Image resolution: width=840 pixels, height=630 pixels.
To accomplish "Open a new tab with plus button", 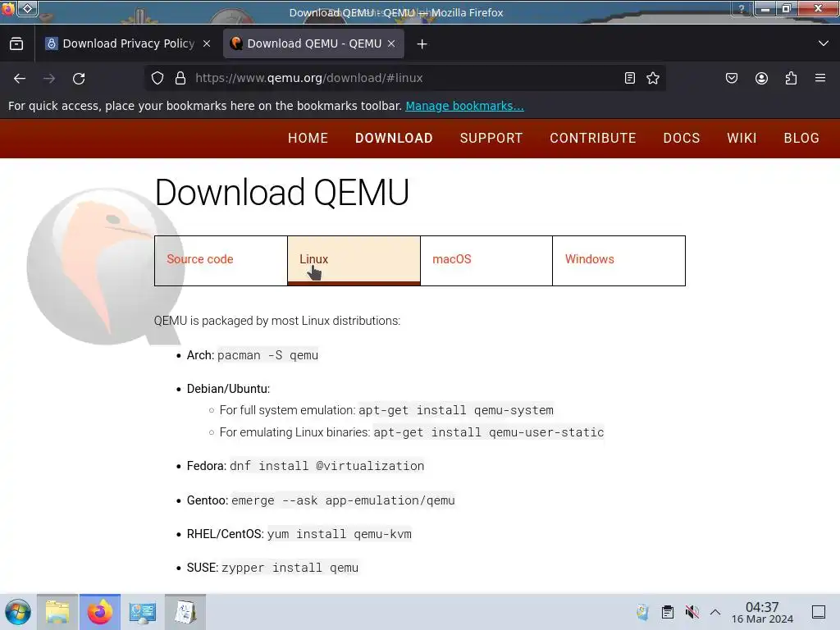I will pyautogui.click(x=422, y=44).
